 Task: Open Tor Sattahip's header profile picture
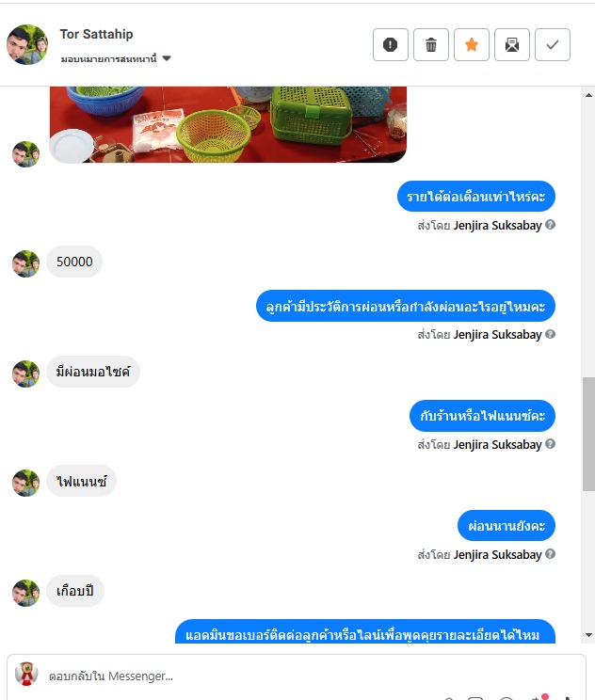click(x=27, y=44)
